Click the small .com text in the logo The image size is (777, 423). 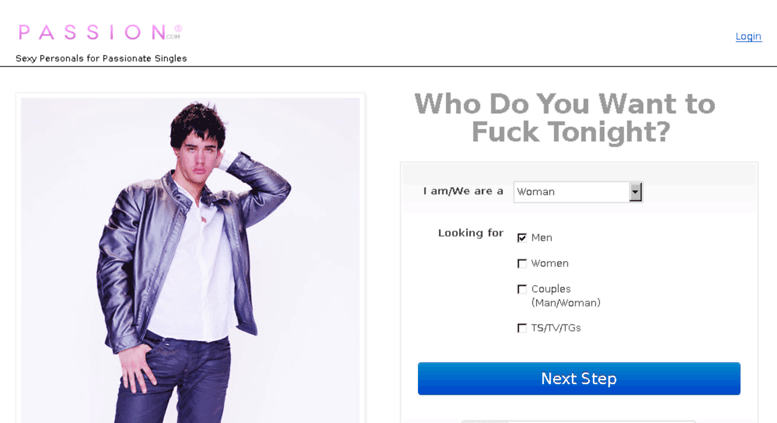click(x=173, y=37)
